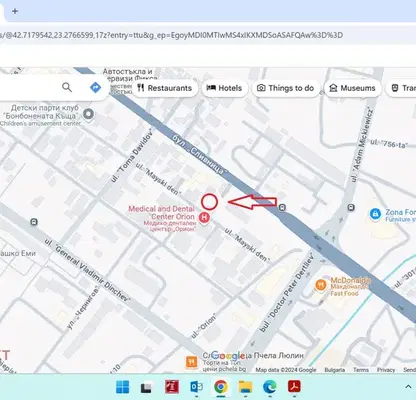Select the Hotels category chip

[224, 88]
